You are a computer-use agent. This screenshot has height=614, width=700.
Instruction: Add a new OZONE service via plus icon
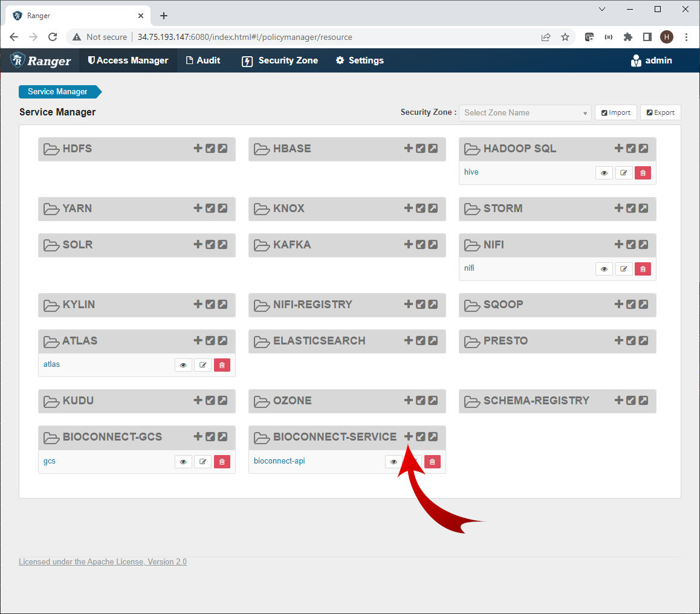click(408, 401)
